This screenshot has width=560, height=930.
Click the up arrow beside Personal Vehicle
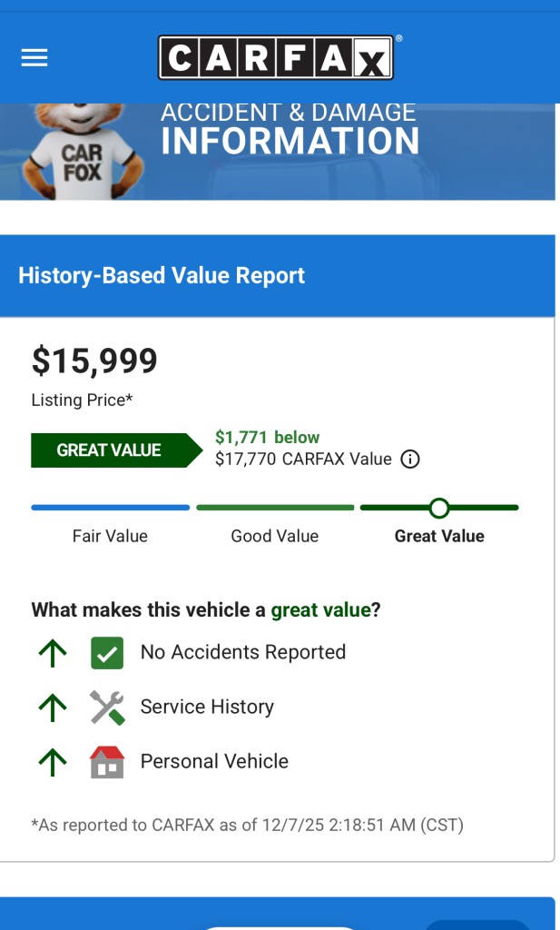(x=53, y=762)
